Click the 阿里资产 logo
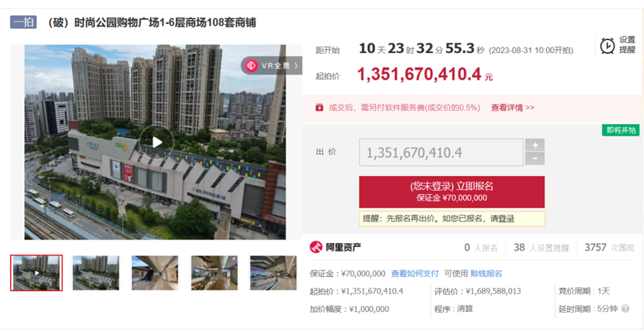 coord(335,247)
